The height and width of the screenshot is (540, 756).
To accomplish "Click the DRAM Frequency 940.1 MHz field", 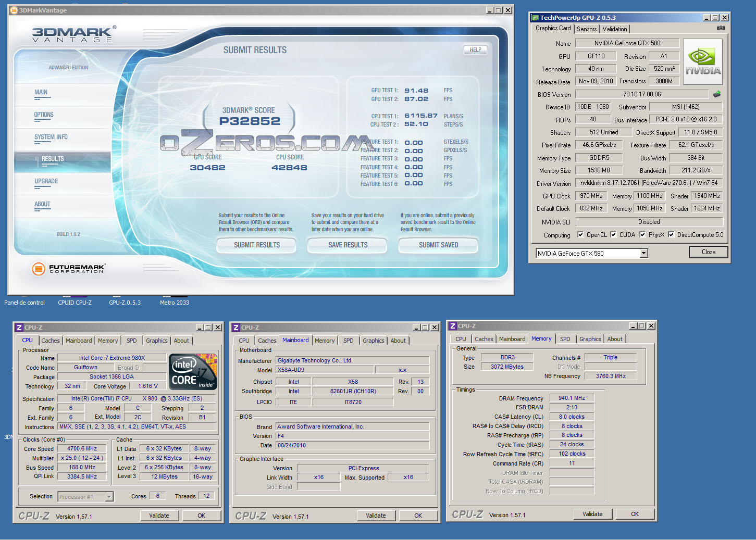I will click(x=572, y=398).
